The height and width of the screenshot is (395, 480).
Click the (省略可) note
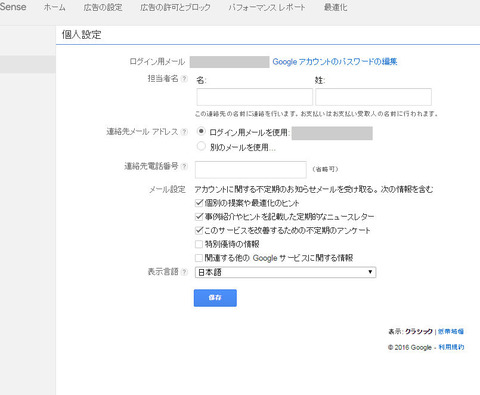[325, 169]
